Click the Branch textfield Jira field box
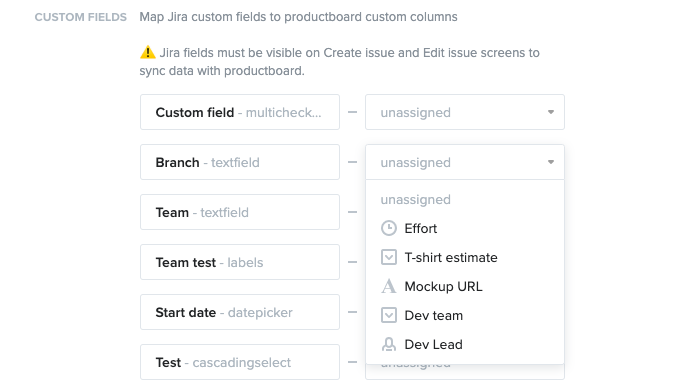The width and height of the screenshot is (700, 386). [240, 162]
